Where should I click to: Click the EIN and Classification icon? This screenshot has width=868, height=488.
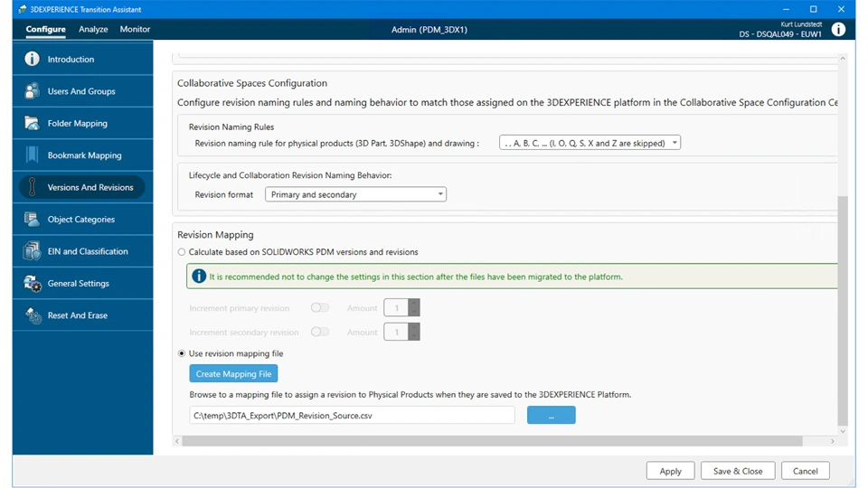pos(33,251)
